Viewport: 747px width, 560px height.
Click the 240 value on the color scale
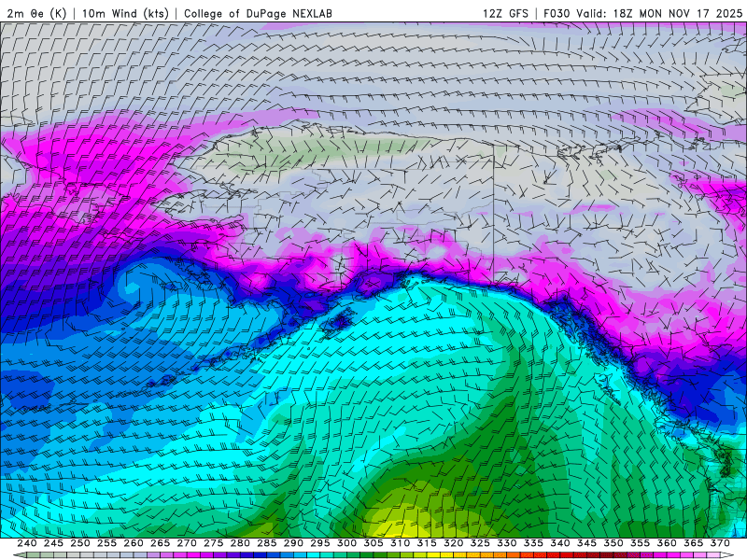27,543
